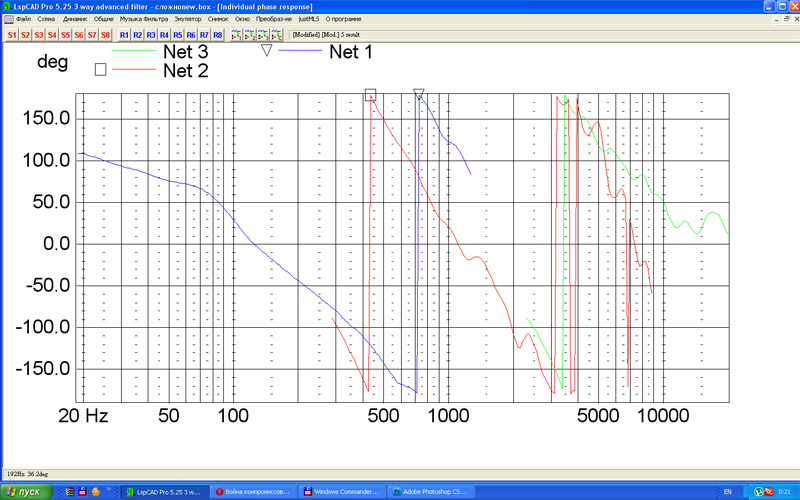The width and height of the screenshot is (800, 500).
Task: Switch to the LspCAD Pro taskbar button
Action: tap(166, 492)
